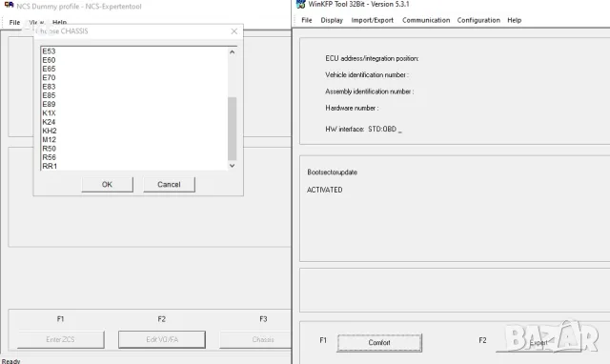Open WinKFP File menu
This screenshot has width=610, height=364.
(x=307, y=20)
